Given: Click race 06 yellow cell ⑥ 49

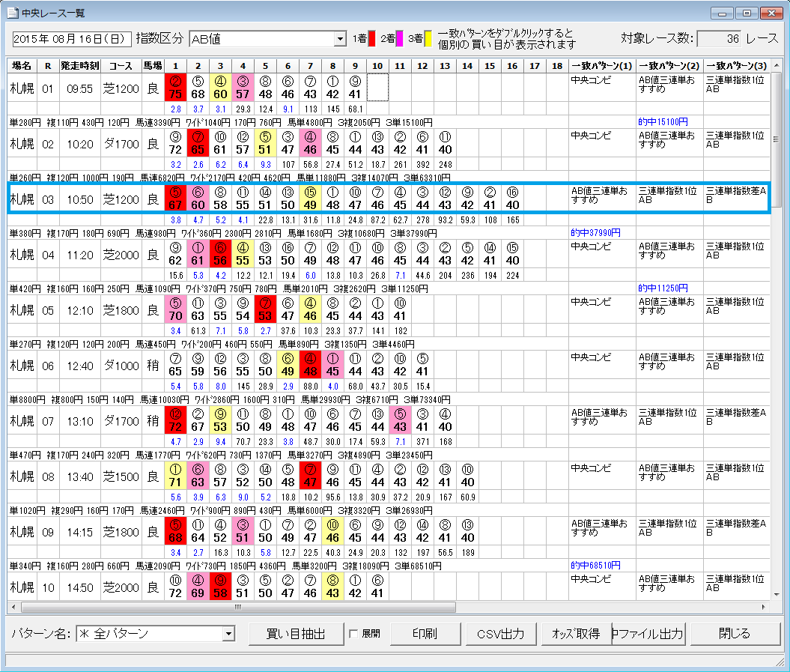Looking at the screenshot, I should coord(288,365).
